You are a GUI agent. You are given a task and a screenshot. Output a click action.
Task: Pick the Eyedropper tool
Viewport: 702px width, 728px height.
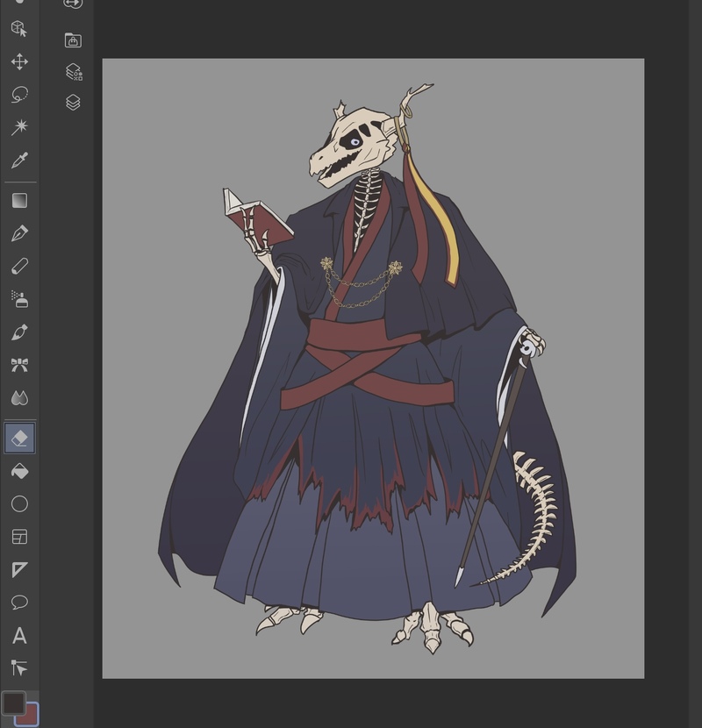19,161
